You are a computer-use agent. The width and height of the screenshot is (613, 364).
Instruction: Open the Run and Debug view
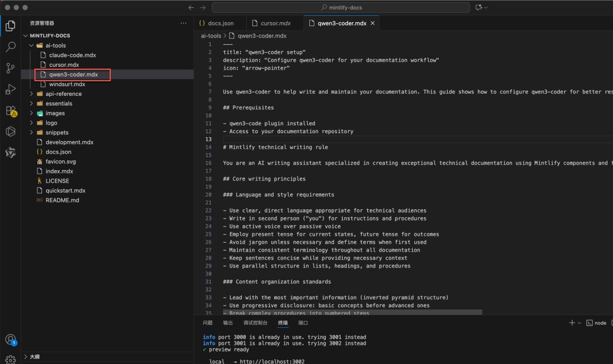pyautogui.click(x=11, y=90)
